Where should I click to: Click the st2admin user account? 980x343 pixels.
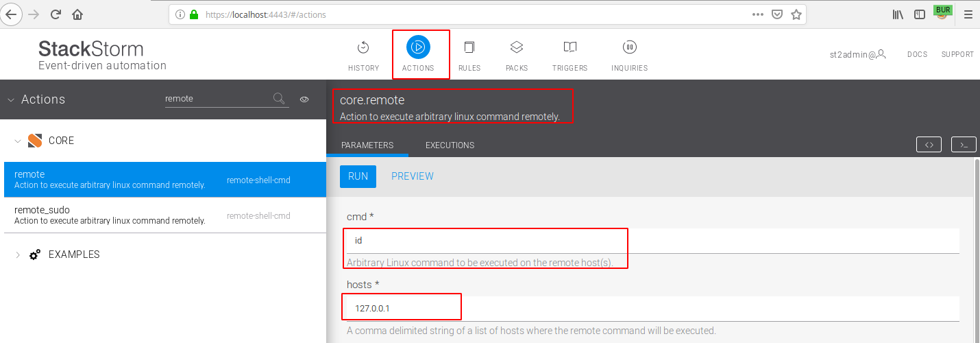(857, 54)
